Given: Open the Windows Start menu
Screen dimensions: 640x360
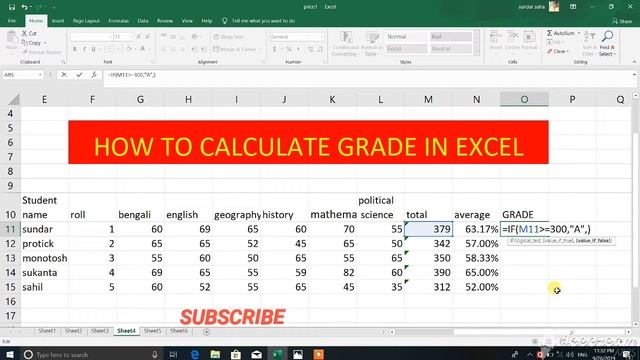Looking at the screenshot, I should (10, 354).
